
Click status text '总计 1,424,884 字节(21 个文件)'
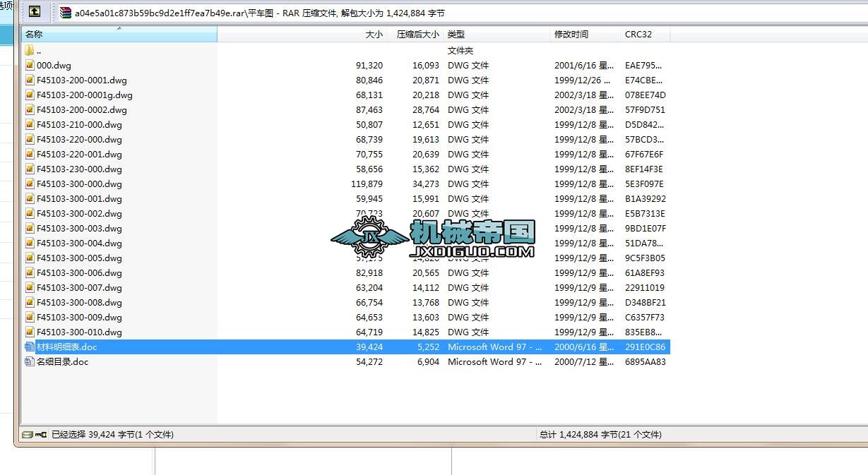click(x=600, y=435)
